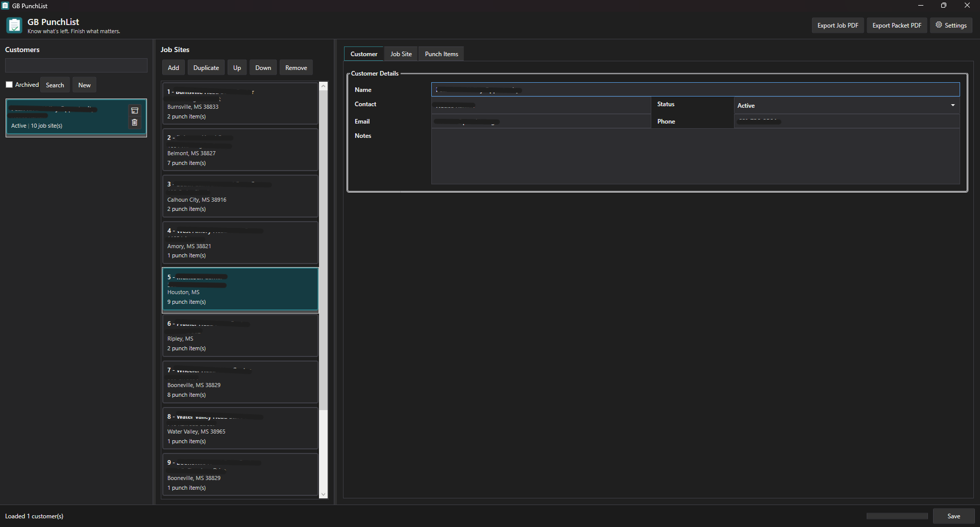Click the '9 punch item(s)' text

pos(187,302)
